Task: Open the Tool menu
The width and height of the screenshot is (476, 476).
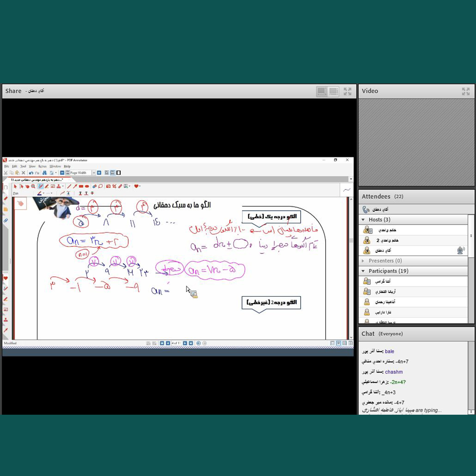Action: (x=23, y=166)
